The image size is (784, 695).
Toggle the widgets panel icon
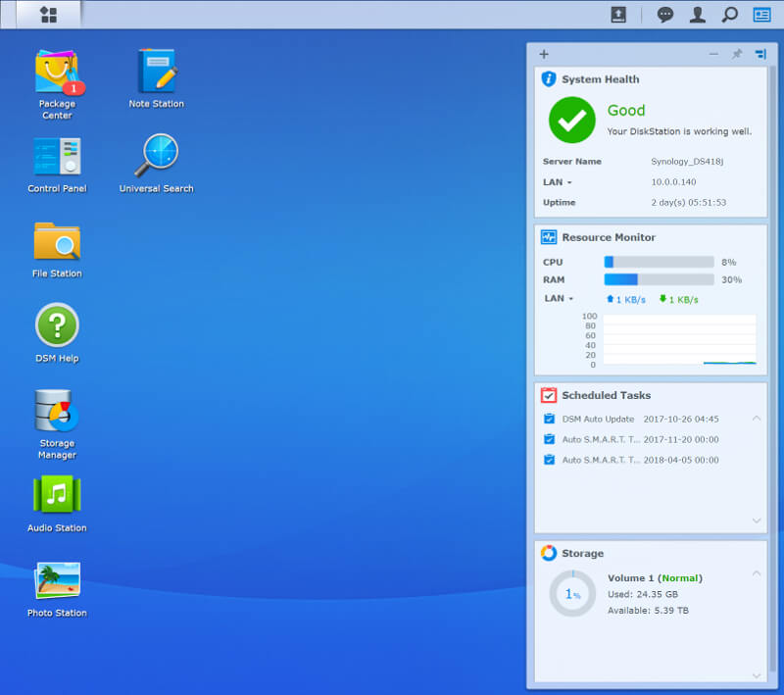(x=761, y=15)
